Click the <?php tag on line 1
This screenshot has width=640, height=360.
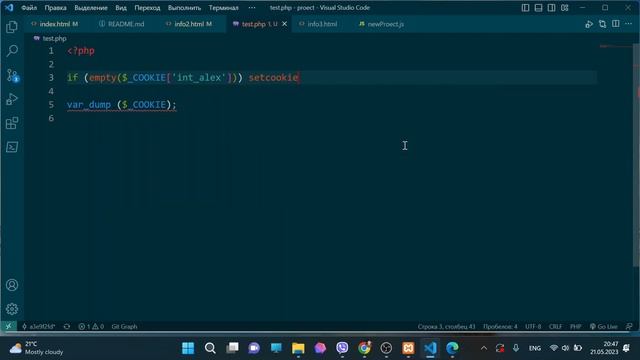81,51
